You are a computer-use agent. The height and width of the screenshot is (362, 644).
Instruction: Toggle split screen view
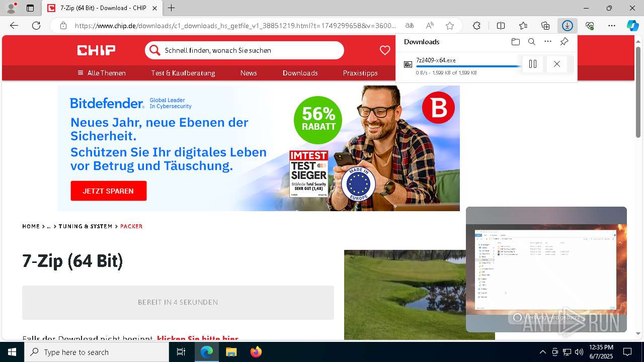pos(501,26)
